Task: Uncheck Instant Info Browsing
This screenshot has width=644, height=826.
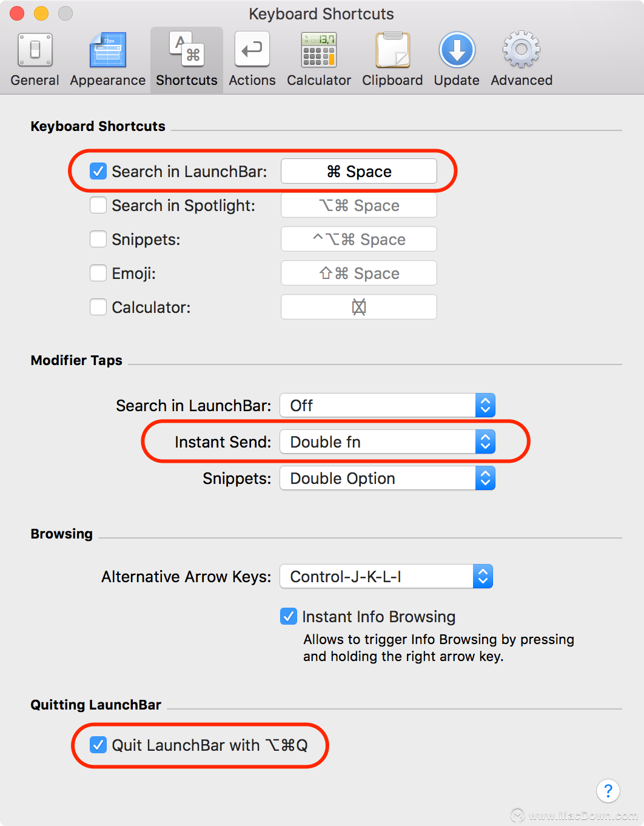Action: pyautogui.click(x=289, y=617)
